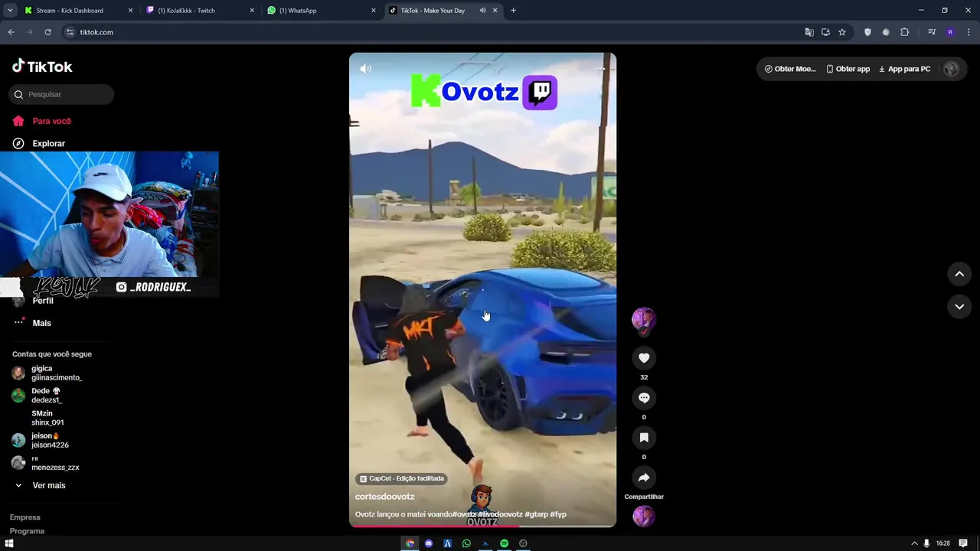This screenshot has height=551, width=980.
Task: Share video using the Compartilhar arrow
Action: tap(644, 478)
